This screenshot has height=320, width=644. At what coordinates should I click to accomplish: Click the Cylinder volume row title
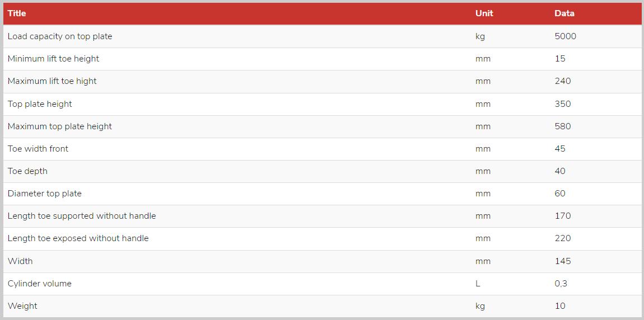click(x=39, y=284)
